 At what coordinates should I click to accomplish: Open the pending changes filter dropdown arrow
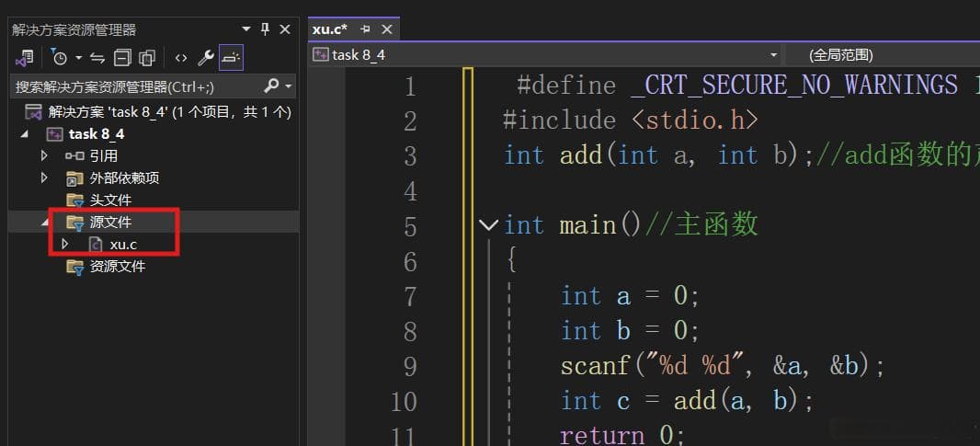tap(79, 58)
